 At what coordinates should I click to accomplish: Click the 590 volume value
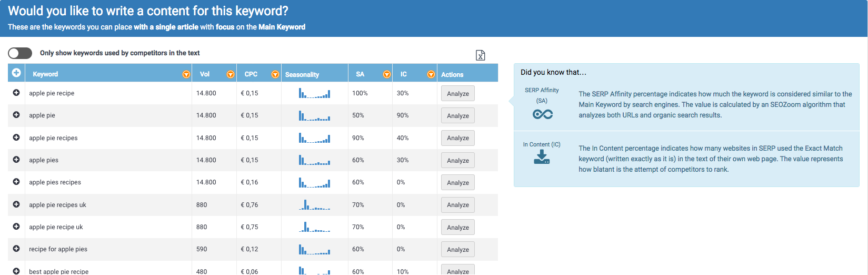point(202,249)
